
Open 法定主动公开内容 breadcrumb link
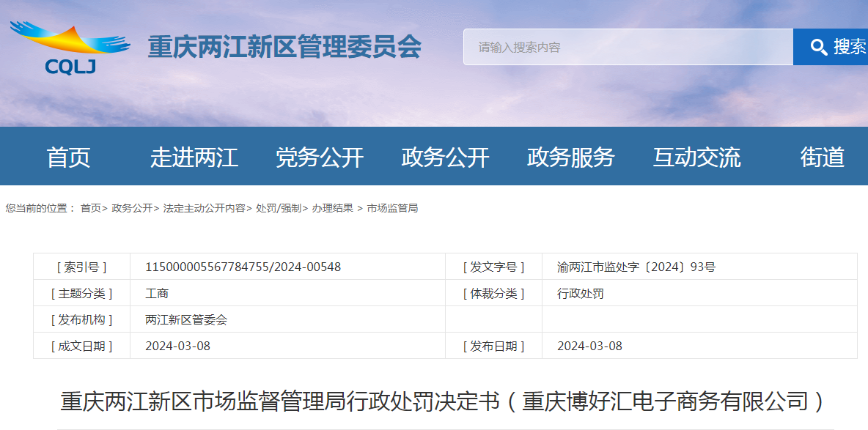(205, 209)
